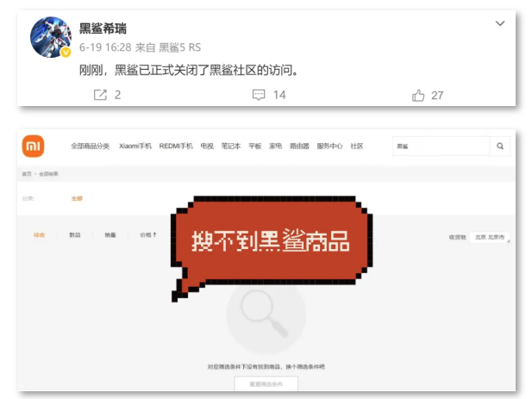
Task: Open 服务中心 navigation link
Action: [329, 147]
